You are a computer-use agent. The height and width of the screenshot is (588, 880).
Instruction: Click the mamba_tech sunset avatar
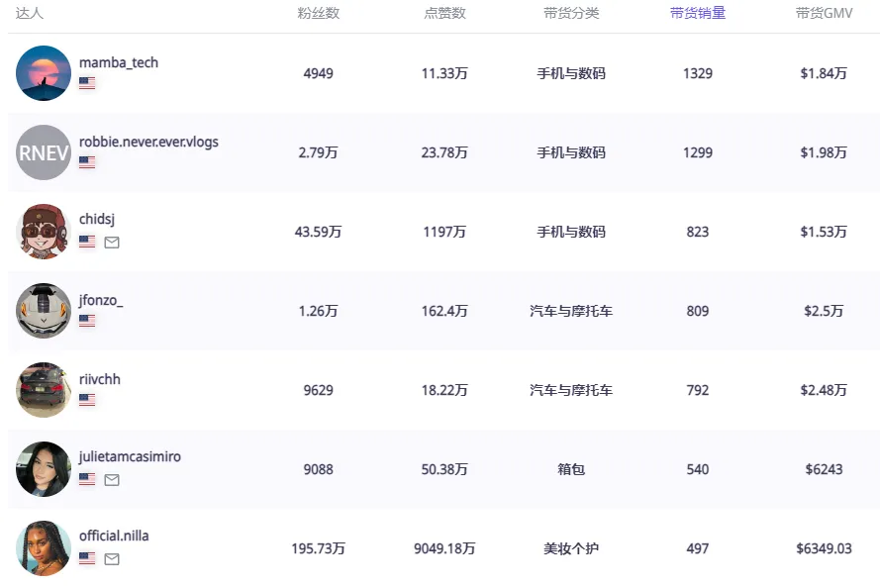point(44,73)
